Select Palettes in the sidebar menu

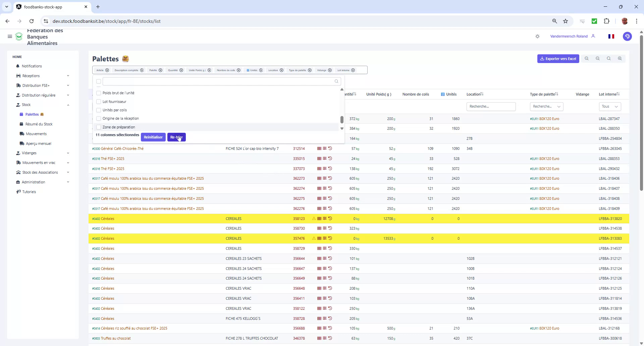click(x=32, y=114)
